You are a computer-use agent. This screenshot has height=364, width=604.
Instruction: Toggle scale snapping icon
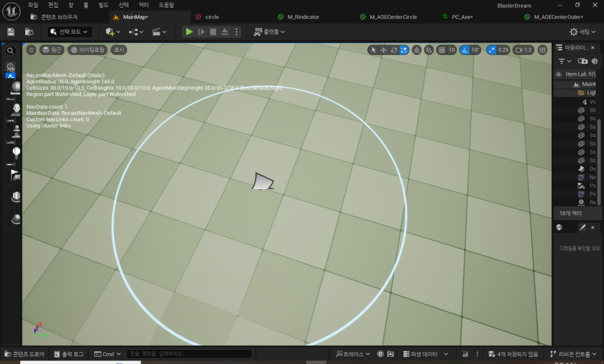(491, 50)
